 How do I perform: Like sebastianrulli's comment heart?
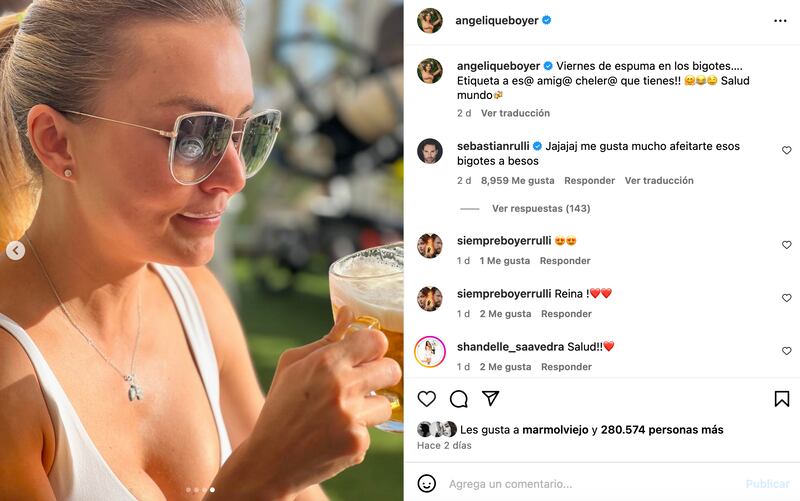pyautogui.click(x=786, y=150)
